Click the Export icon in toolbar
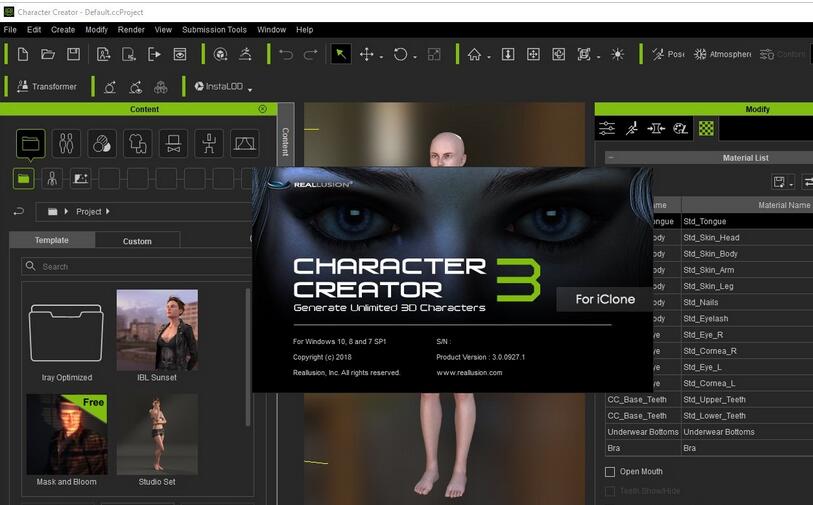 point(154,54)
